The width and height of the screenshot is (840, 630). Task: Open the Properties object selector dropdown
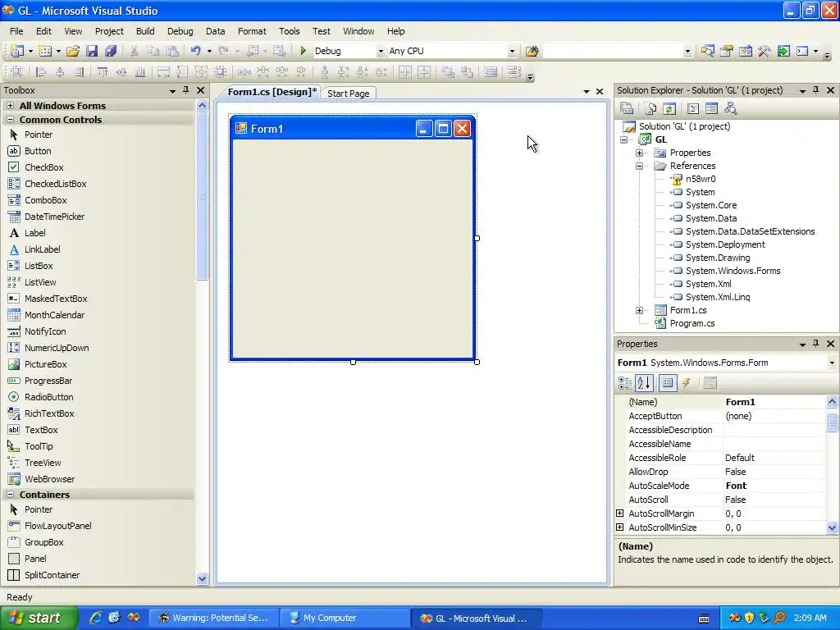coord(832,363)
